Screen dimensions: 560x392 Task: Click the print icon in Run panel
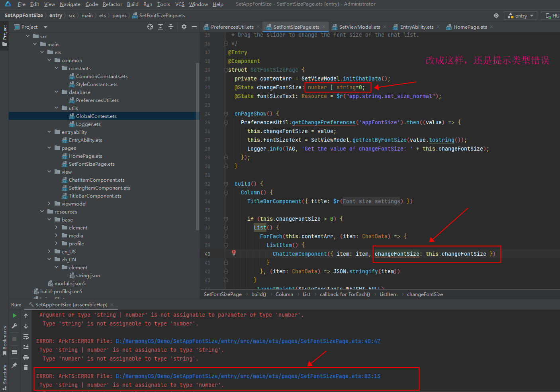26,357
